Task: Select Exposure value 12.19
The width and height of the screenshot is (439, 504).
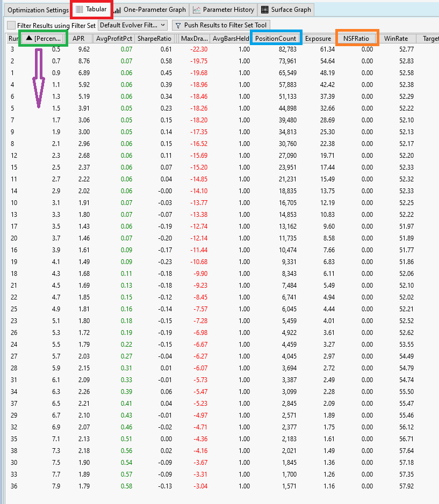Action: [327, 203]
